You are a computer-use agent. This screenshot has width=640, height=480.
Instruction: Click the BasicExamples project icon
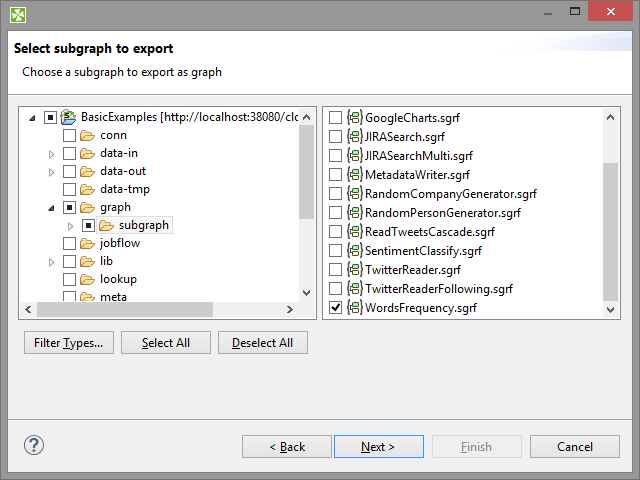point(69,117)
